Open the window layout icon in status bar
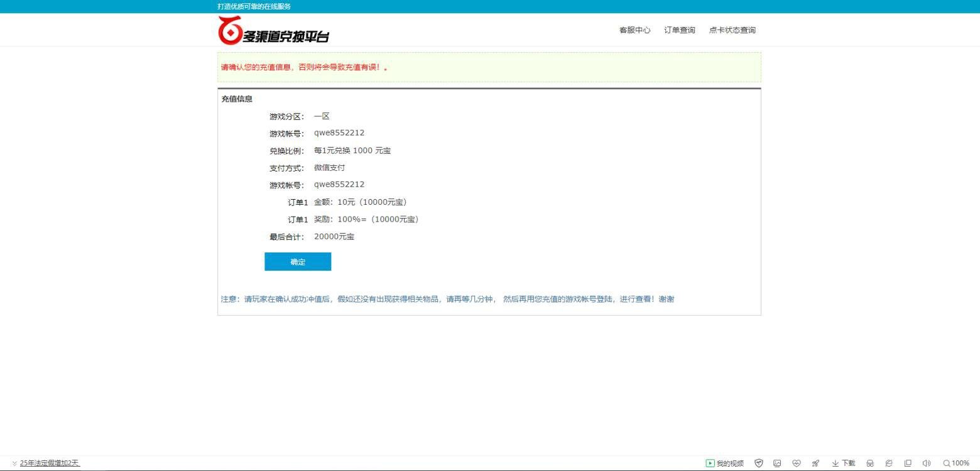 pos(908,463)
